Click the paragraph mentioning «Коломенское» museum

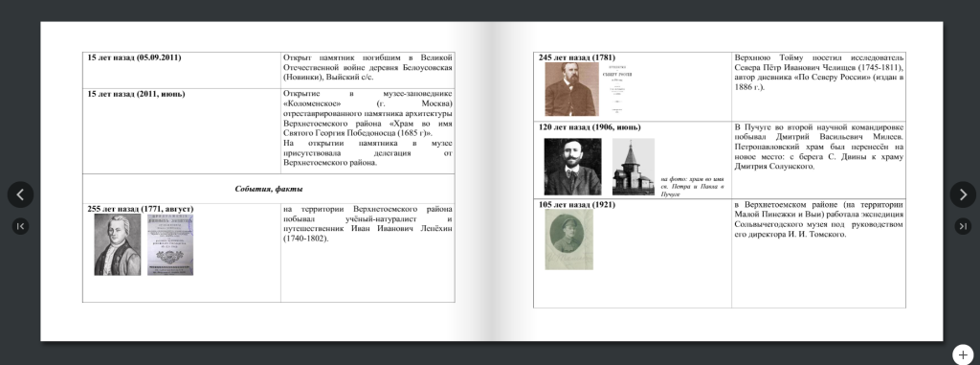[x=367, y=128]
